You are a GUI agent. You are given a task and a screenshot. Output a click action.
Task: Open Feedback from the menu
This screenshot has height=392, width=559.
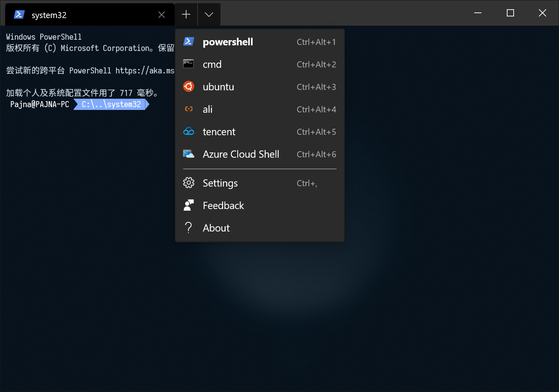tap(260, 205)
